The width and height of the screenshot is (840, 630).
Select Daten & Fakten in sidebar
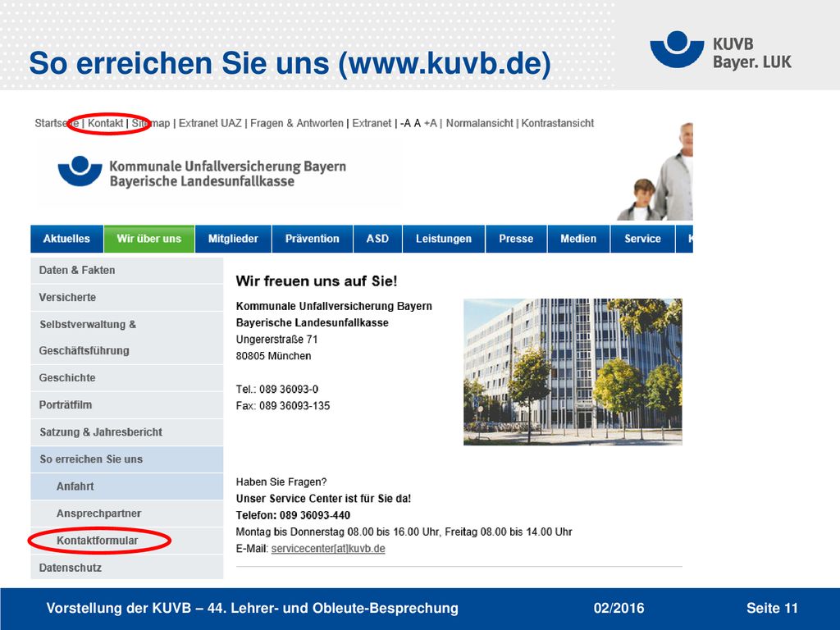[x=127, y=271]
